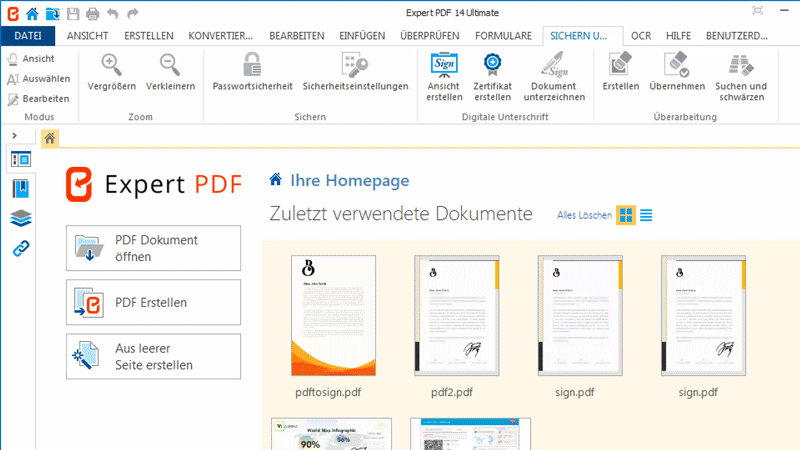The width and height of the screenshot is (800, 450).
Task: Click the PDF Erstellen button
Action: tap(153, 302)
